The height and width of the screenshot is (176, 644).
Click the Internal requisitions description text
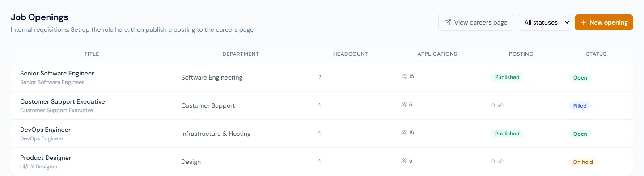[132, 30]
